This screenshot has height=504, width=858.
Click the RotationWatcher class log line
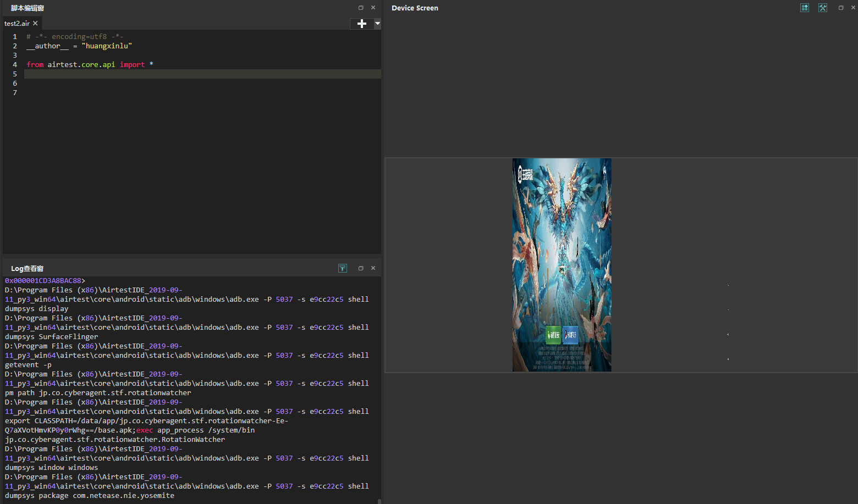[115, 440]
